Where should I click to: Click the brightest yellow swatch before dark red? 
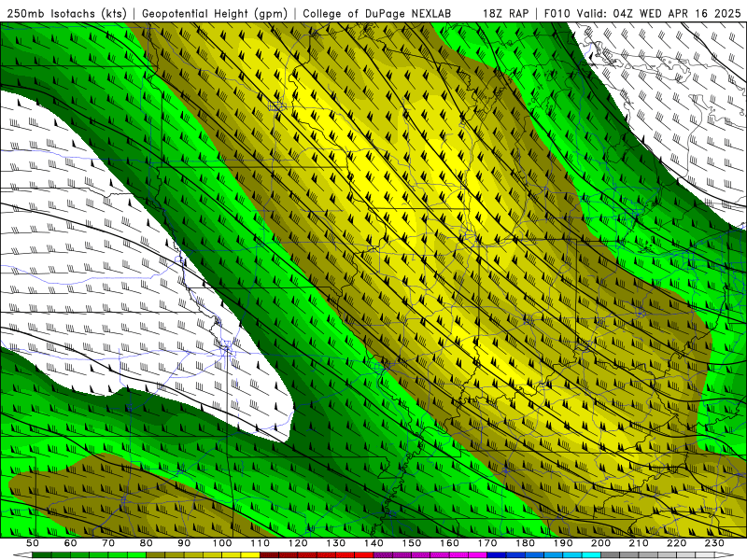[250, 555]
